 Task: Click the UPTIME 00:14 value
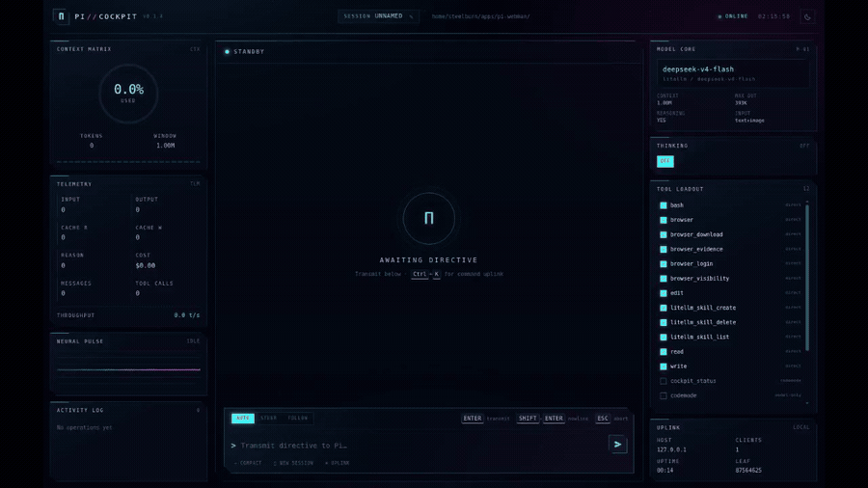coord(665,471)
